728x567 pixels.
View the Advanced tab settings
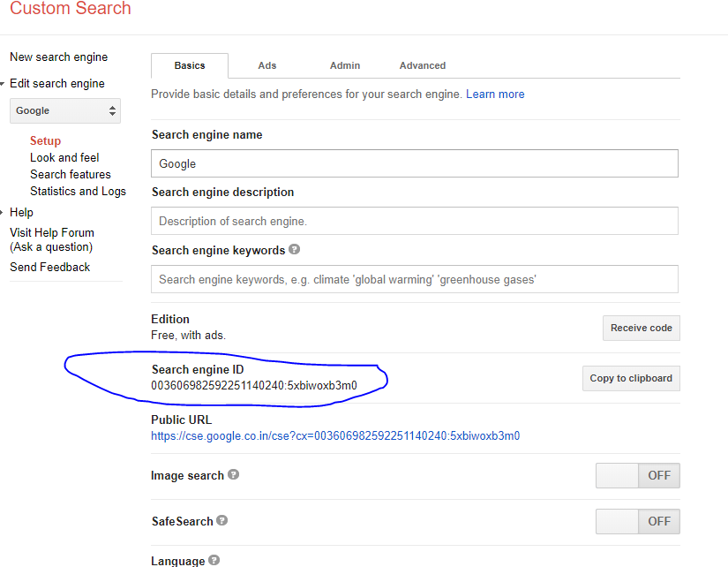(x=422, y=64)
